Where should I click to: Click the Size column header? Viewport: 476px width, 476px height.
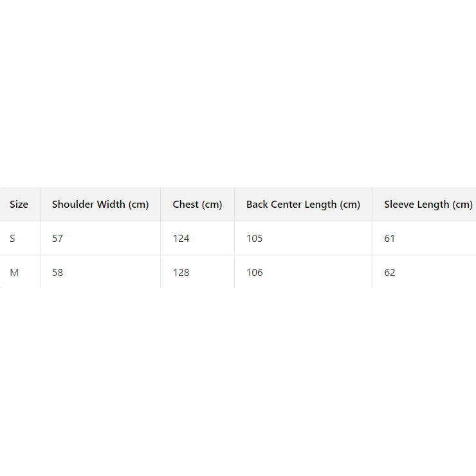19,205
